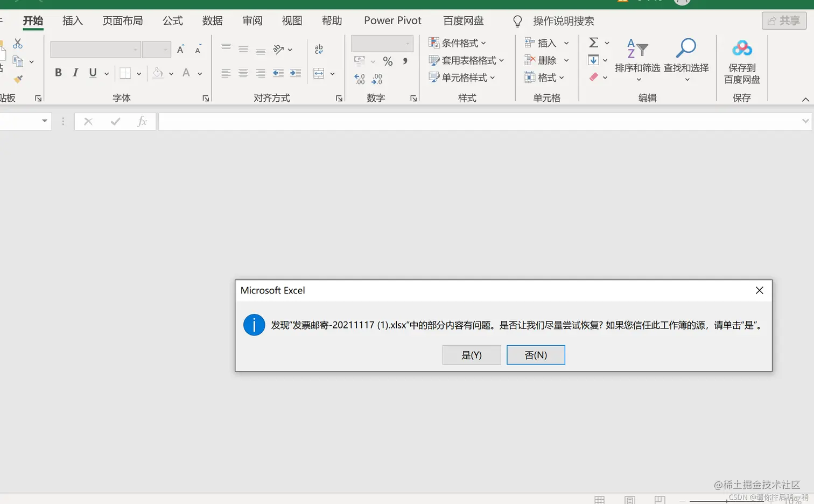Open the 页面布局 ribbon tab
The width and height of the screenshot is (814, 504).
tap(123, 20)
